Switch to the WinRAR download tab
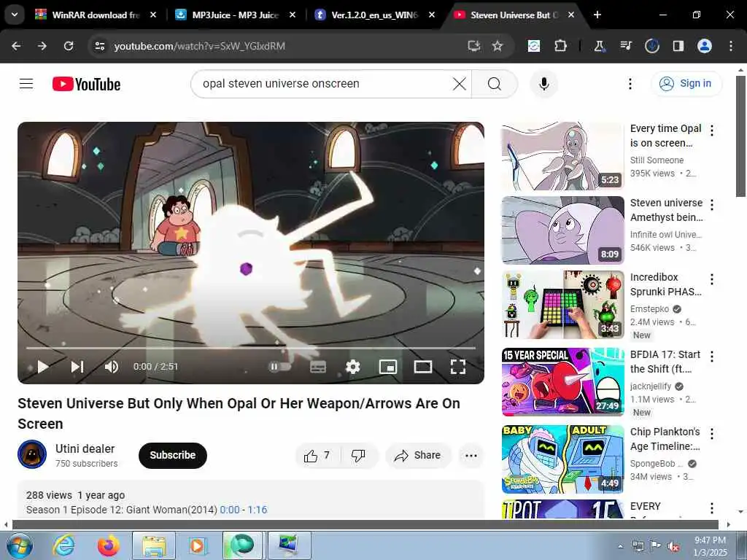747x560 pixels. (96, 15)
